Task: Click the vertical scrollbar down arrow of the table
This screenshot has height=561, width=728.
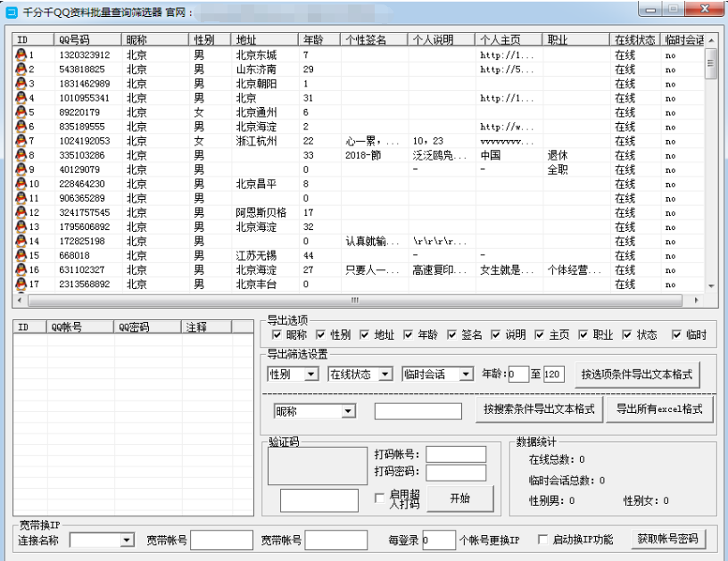Action: (711, 286)
